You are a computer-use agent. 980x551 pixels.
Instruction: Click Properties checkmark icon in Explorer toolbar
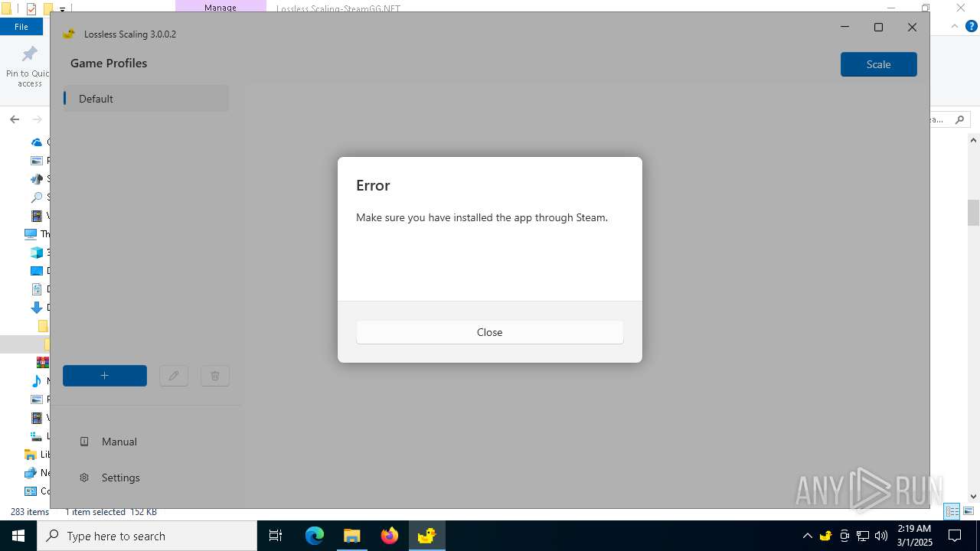click(x=31, y=9)
